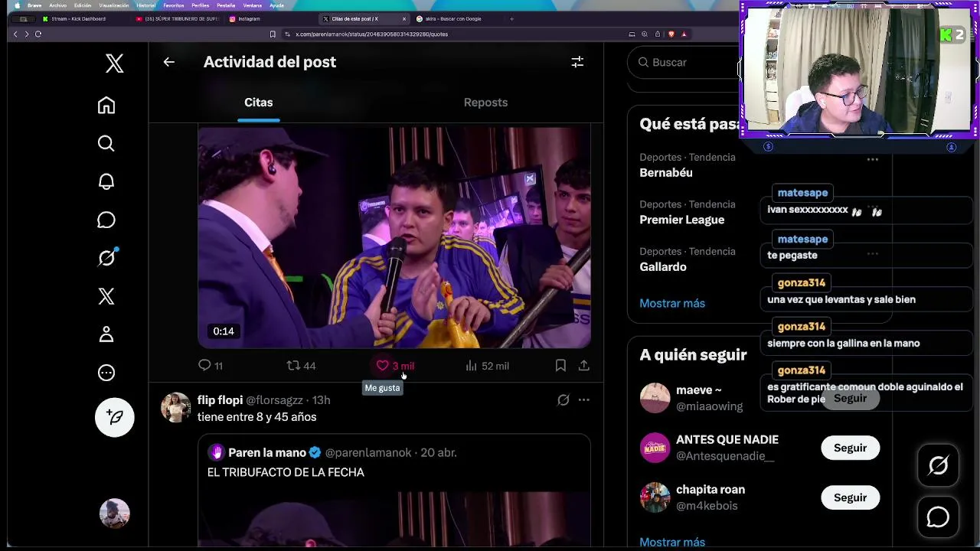Open Archivo menu in menu bar
This screenshot has width=980, height=551.
click(57, 5)
